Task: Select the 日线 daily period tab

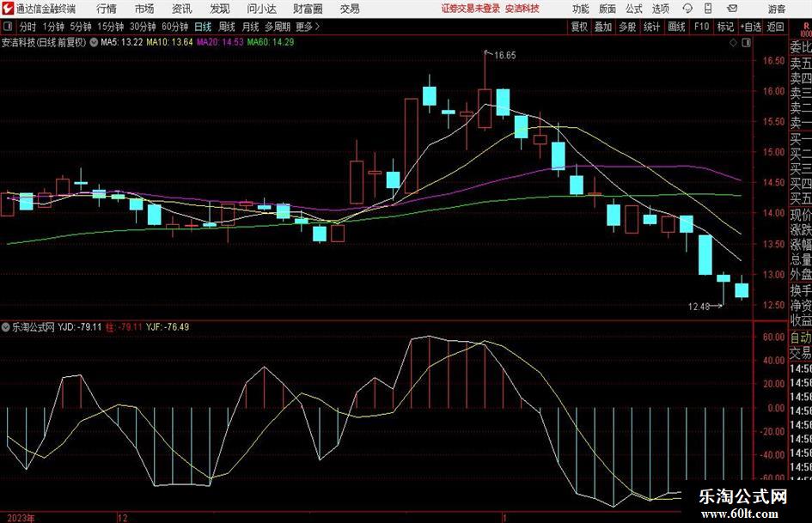Action: tap(203, 27)
